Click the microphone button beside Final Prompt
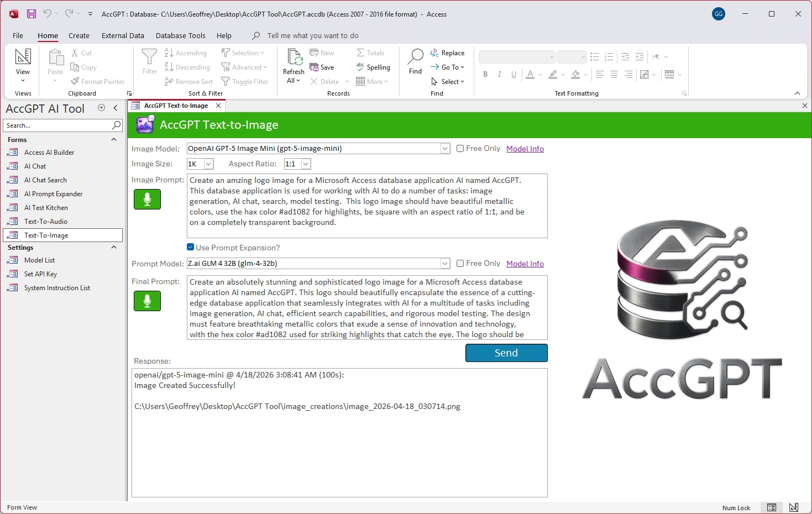Image resolution: width=812 pixels, height=514 pixels. [147, 301]
